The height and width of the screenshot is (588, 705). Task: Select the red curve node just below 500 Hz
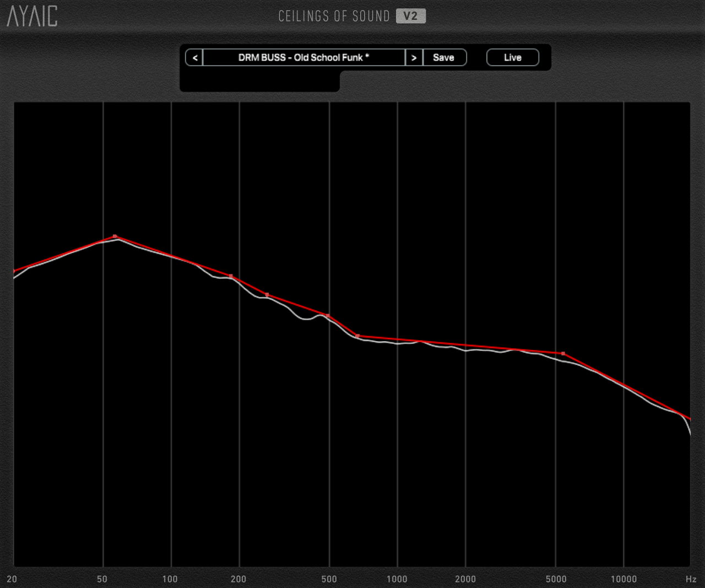click(328, 316)
